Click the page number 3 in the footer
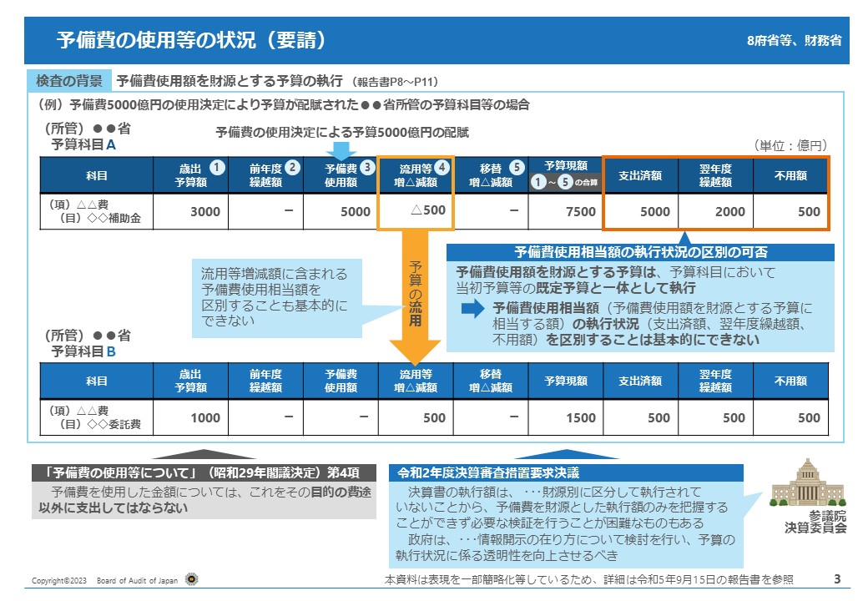Screen dimensions: 868x601 click(837, 578)
